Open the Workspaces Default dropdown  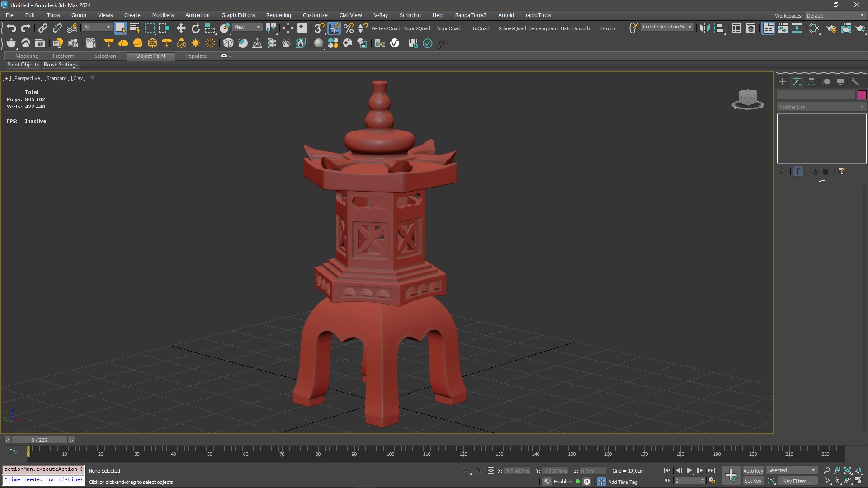pyautogui.click(x=835, y=15)
